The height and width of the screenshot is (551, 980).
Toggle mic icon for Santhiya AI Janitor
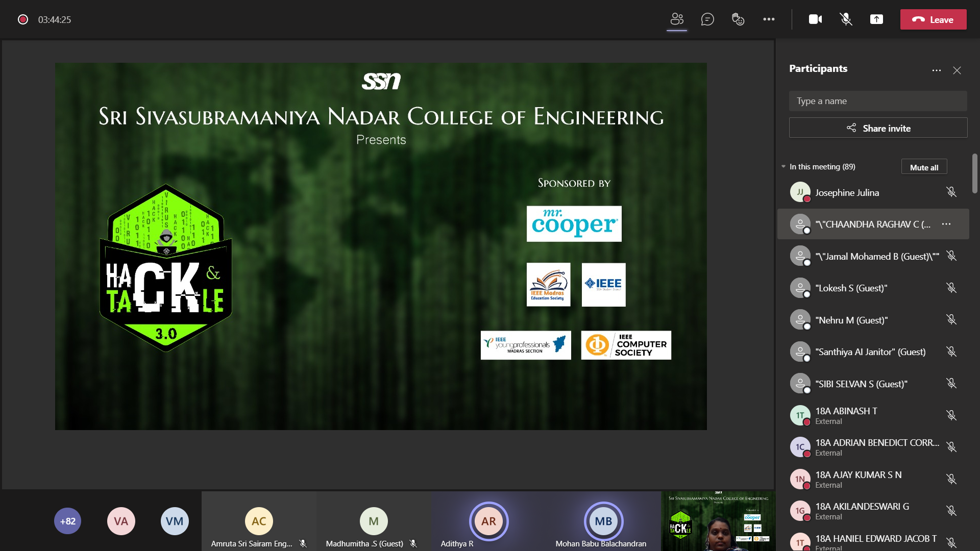951,352
